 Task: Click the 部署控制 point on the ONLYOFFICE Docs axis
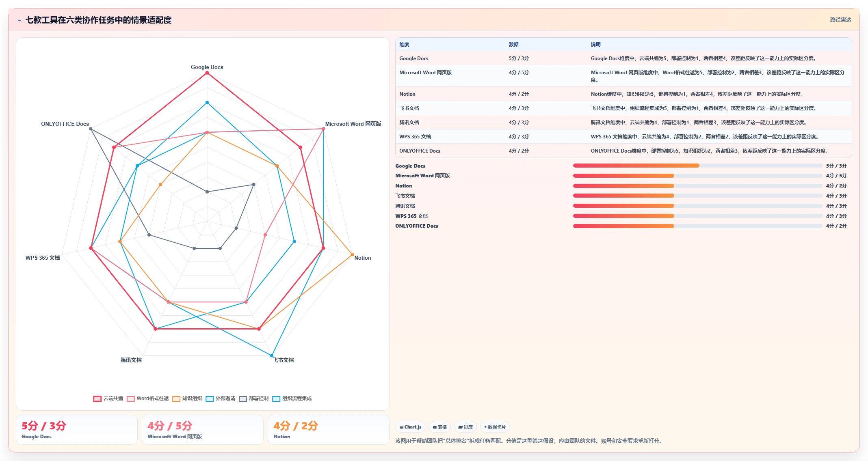(x=91, y=129)
